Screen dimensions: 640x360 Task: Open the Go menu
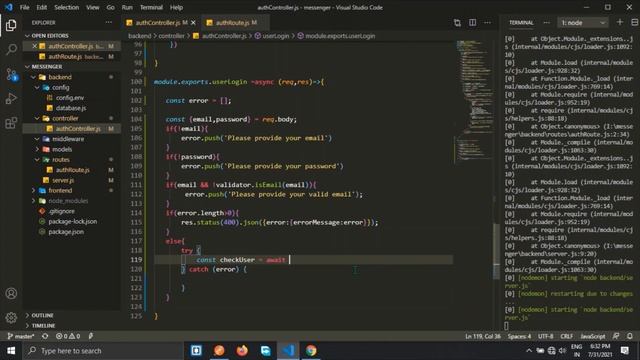pyautogui.click(x=111, y=7)
